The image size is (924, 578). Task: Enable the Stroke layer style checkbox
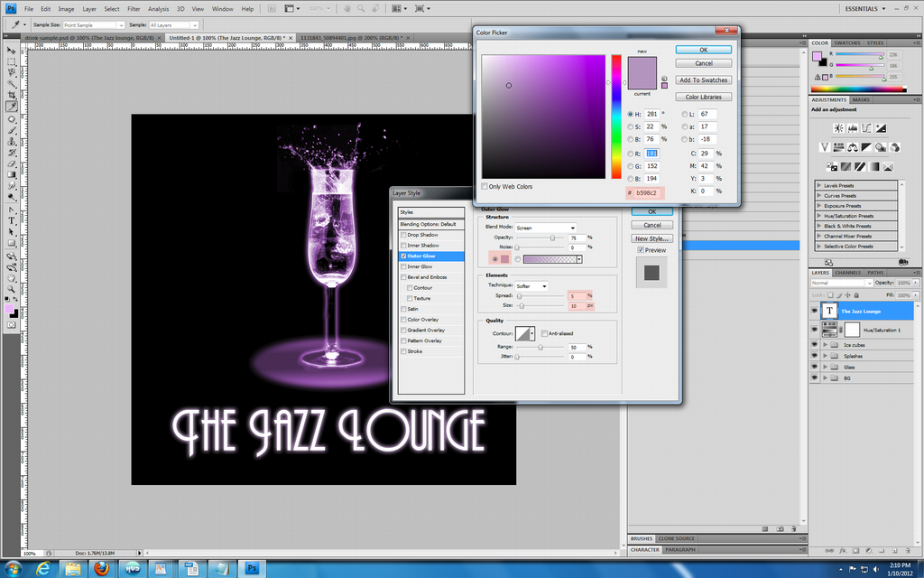click(x=403, y=351)
